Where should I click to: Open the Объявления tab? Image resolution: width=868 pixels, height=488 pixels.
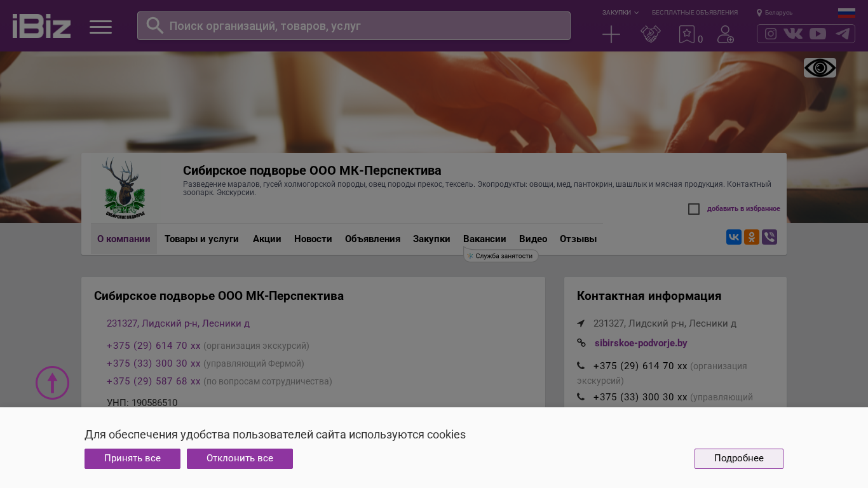[372, 239]
